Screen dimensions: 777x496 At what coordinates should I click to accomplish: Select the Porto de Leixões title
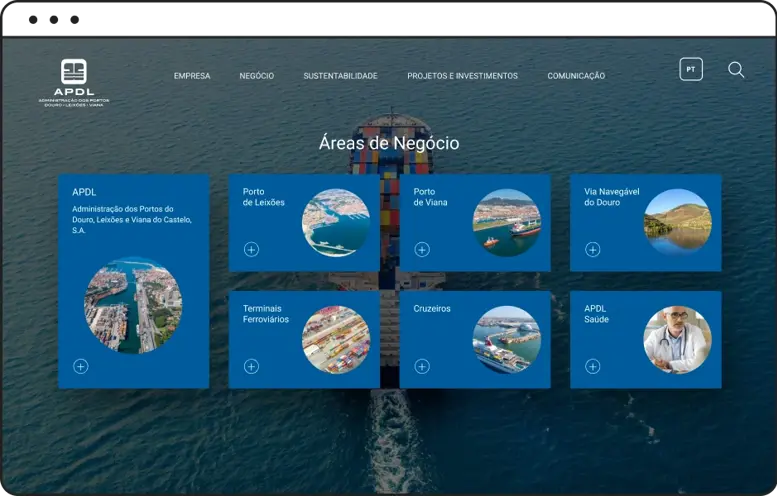[x=264, y=197]
